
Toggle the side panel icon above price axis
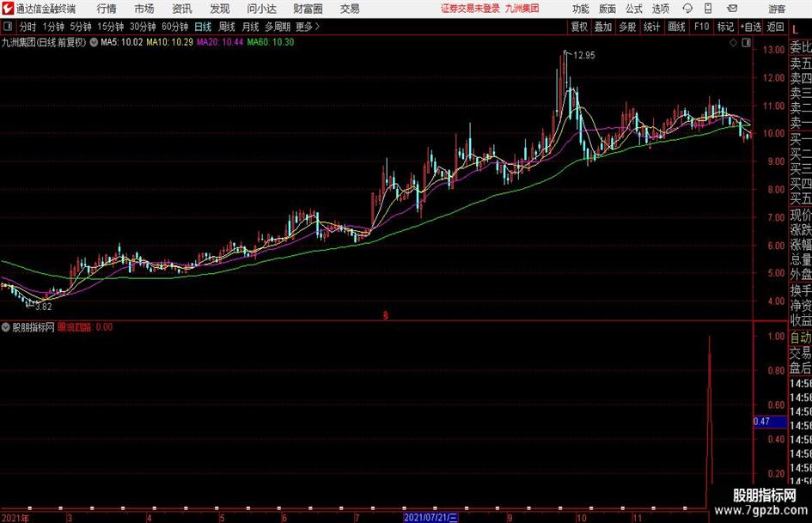pos(746,43)
